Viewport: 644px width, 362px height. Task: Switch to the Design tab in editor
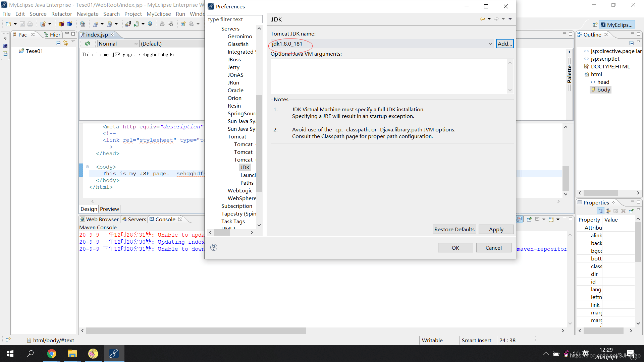click(x=89, y=208)
